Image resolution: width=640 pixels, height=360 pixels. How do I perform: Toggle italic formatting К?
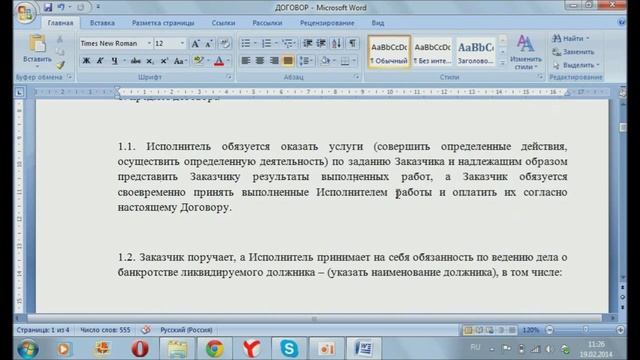coord(100,61)
